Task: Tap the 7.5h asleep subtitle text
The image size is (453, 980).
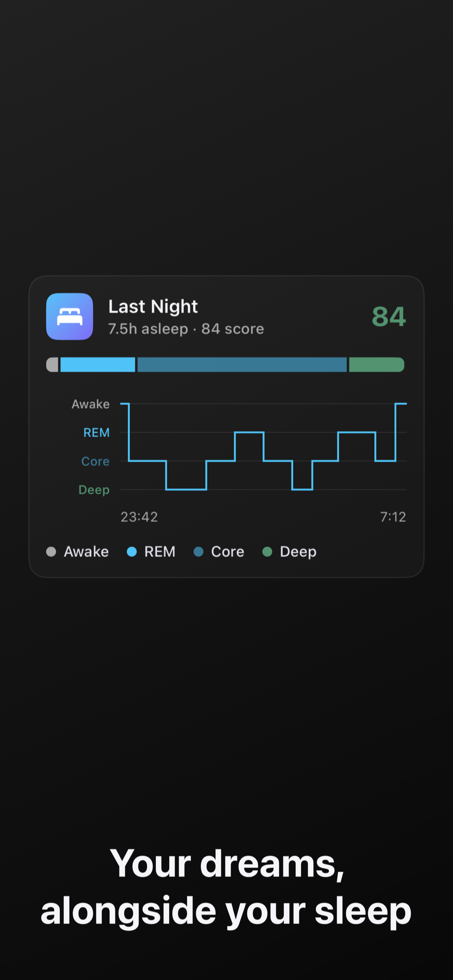Action: (148, 329)
